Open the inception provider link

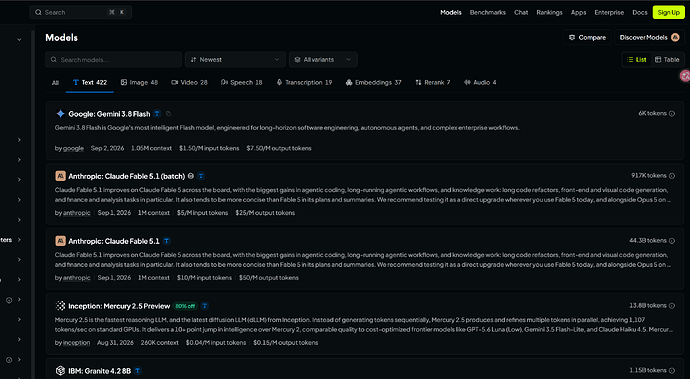(77, 343)
